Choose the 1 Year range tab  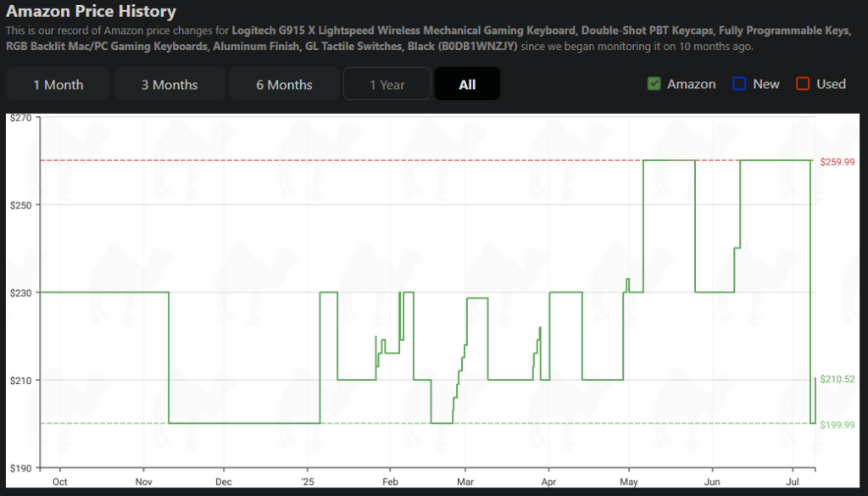(x=387, y=84)
